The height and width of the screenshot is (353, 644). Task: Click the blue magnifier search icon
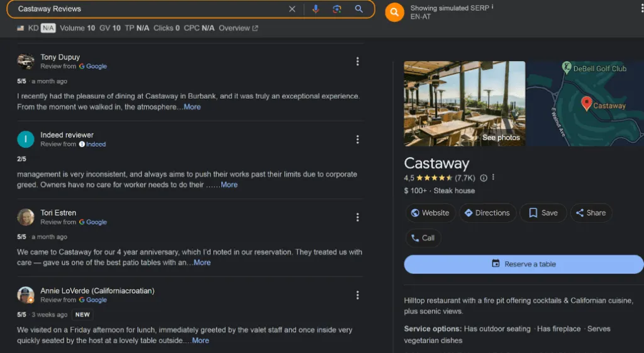click(x=358, y=9)
